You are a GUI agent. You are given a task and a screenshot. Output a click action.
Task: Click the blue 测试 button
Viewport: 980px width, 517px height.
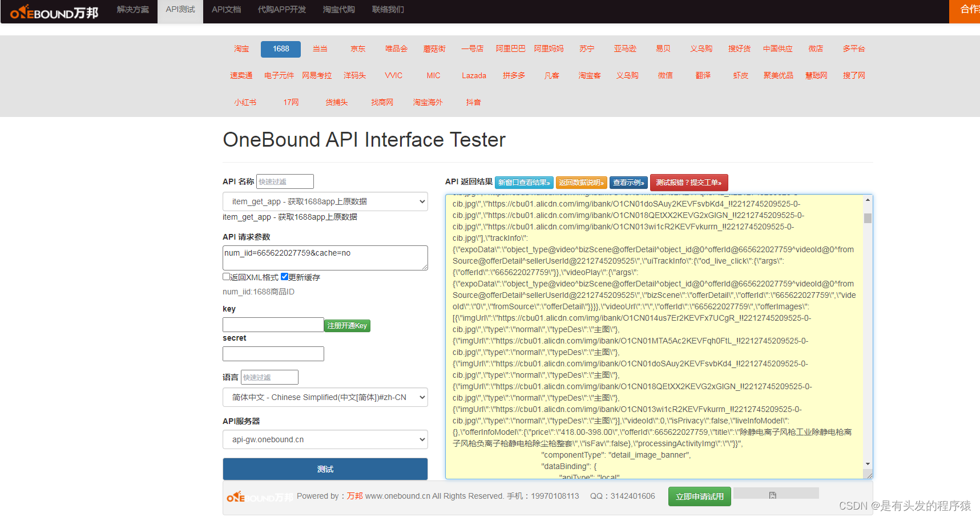pos(325,469)
